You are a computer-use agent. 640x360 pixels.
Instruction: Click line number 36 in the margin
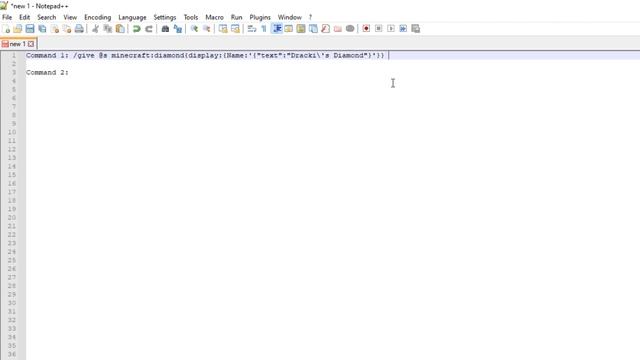pyautogui.click(x=12, y=354)
